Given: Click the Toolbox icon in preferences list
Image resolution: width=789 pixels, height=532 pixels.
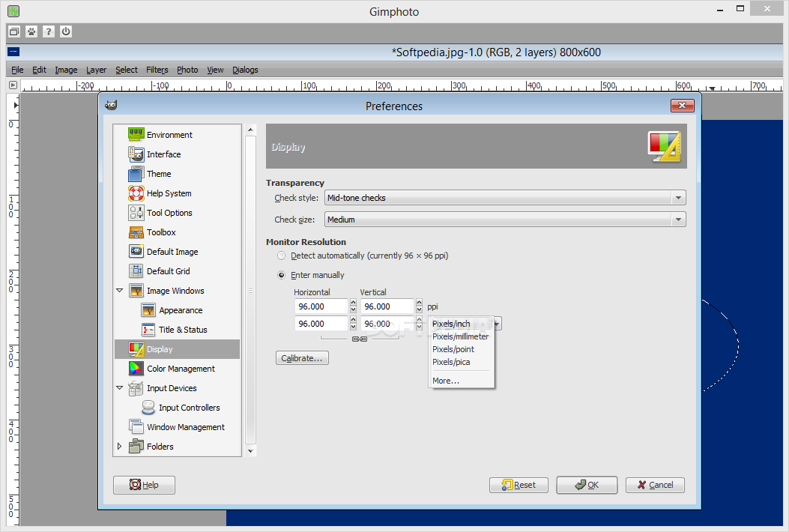Looking at the screenshot, I should click(x=136, y=232).
